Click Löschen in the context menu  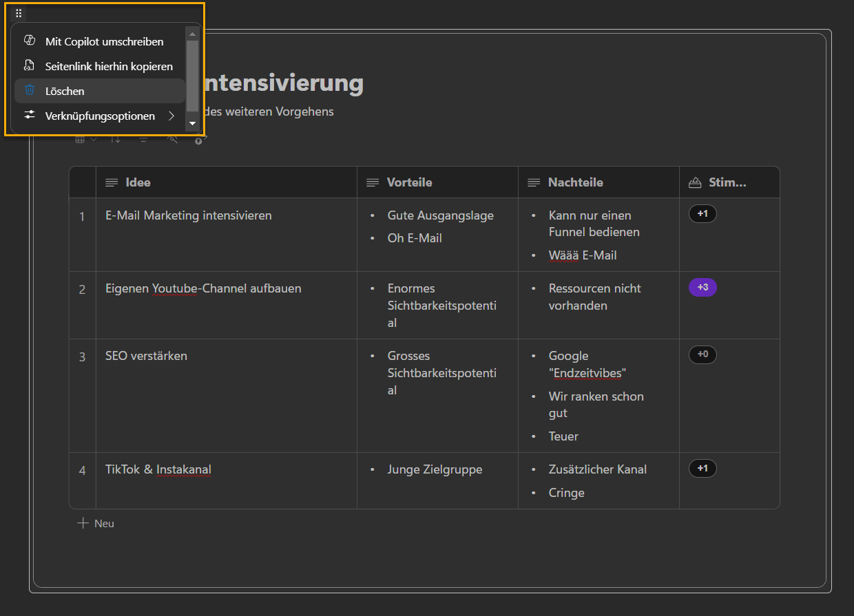[65, 90]
